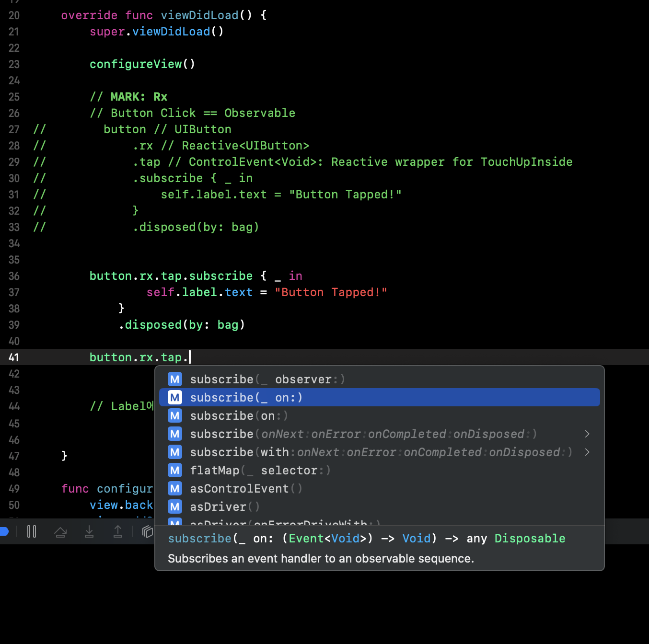Click the "Button Tapped!" string on line 37
This screenshot has height=644, width=649.
[x=331, y=292]
